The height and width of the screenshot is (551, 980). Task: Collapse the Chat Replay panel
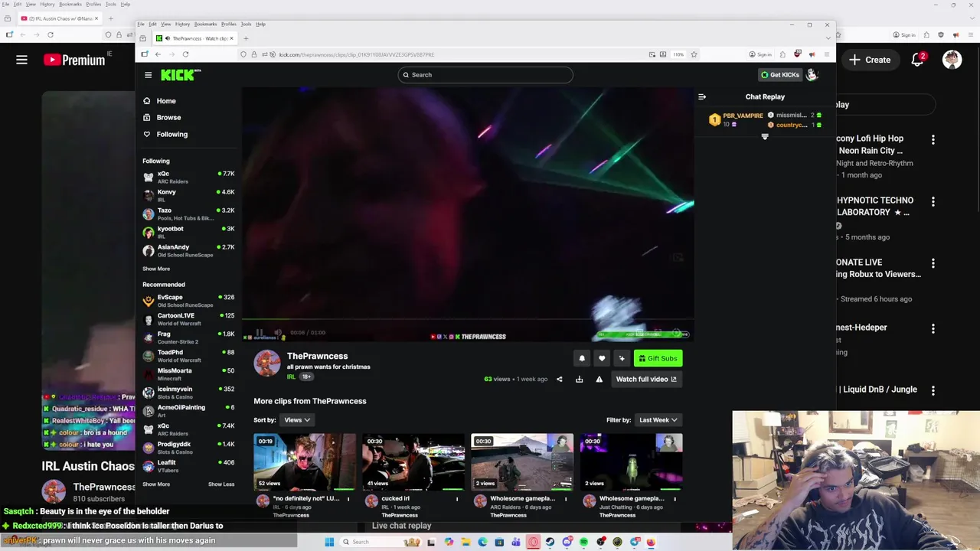tap(702, 97)
